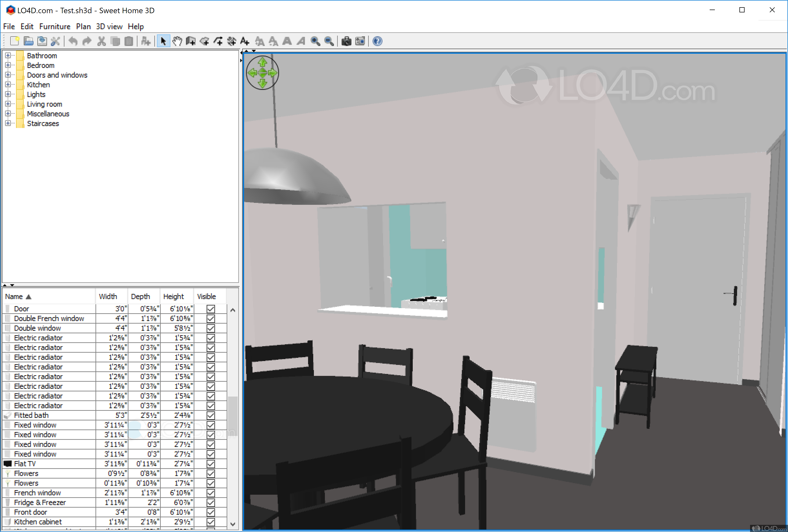Toggle visibility of Flat TV
Image resolution: width=788 pixels, height=532 pixels.
211,464
